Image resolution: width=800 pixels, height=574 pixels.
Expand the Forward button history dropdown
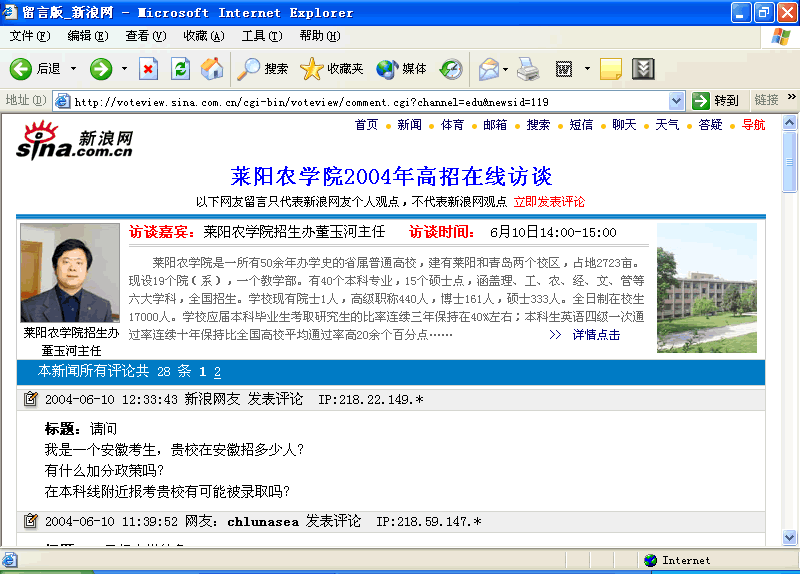pyautogui.click(x=124, y=69)
